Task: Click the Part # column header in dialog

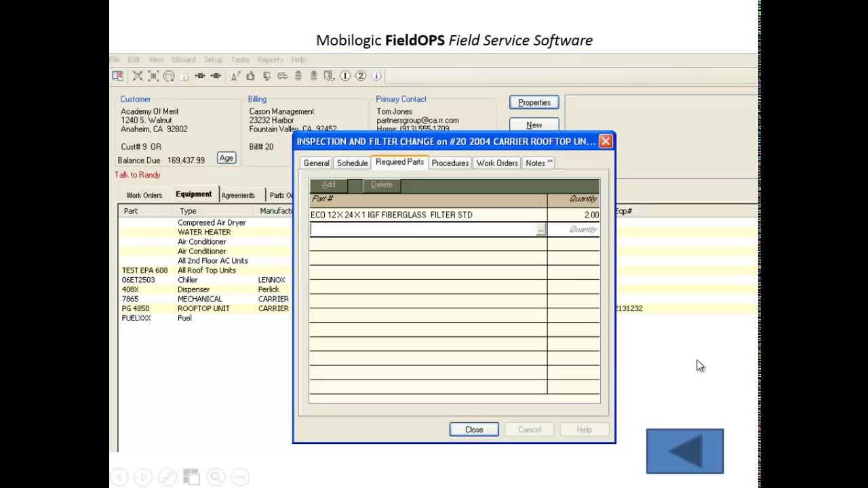Action: point(428,199)
